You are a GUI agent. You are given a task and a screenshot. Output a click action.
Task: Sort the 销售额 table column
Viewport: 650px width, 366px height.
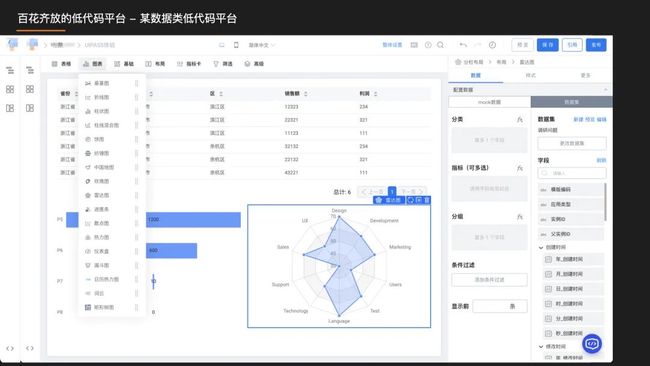coord(306,94)
